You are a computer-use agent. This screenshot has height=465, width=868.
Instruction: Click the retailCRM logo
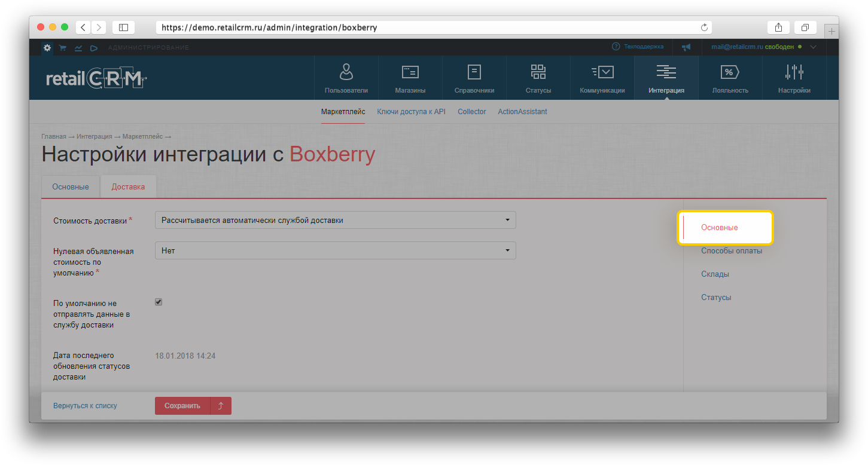96,78
